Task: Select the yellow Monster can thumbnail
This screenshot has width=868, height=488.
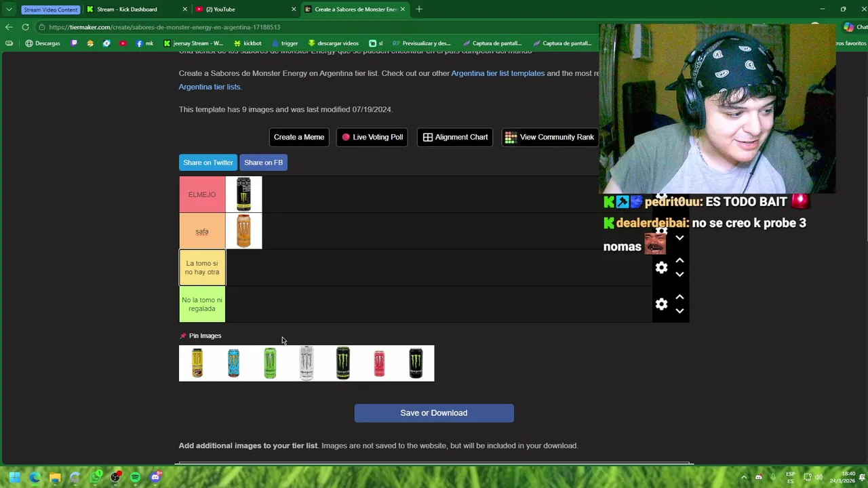Action: [197, 363]
